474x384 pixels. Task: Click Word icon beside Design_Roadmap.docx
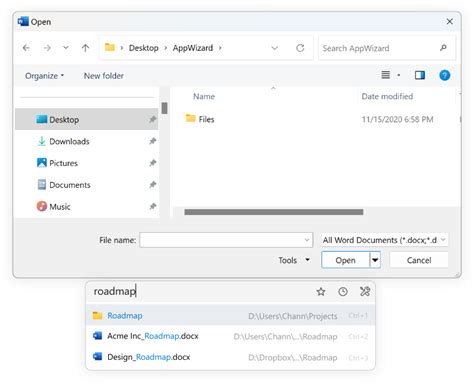point(97,356)
